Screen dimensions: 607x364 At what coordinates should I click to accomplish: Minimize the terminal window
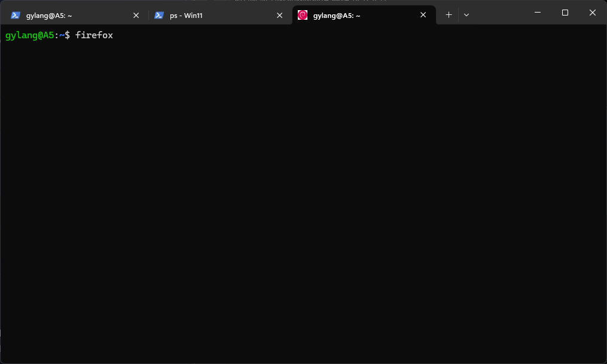click(x=537, y=13)
